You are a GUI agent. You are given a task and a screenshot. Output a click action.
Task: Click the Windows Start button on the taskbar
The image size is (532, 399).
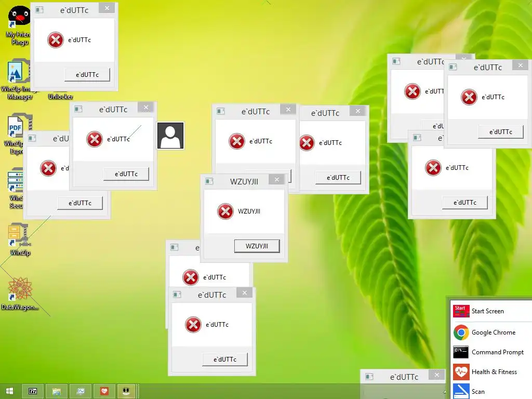(9, 391)
